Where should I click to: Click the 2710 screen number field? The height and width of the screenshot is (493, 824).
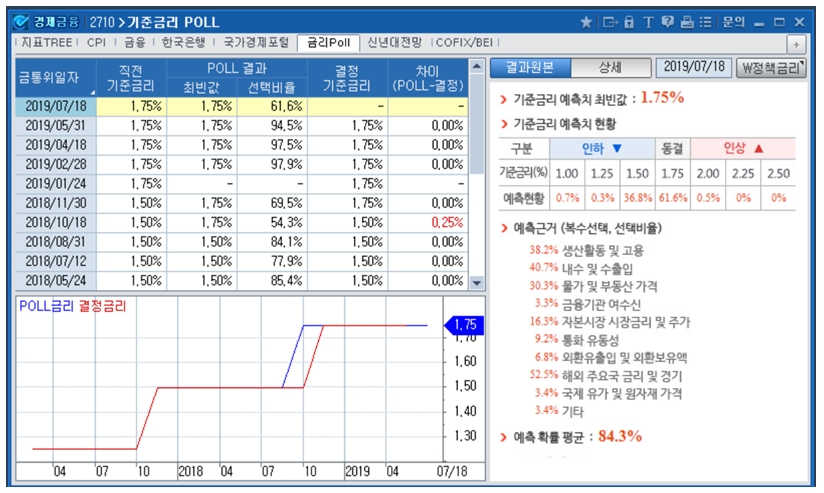101,22
